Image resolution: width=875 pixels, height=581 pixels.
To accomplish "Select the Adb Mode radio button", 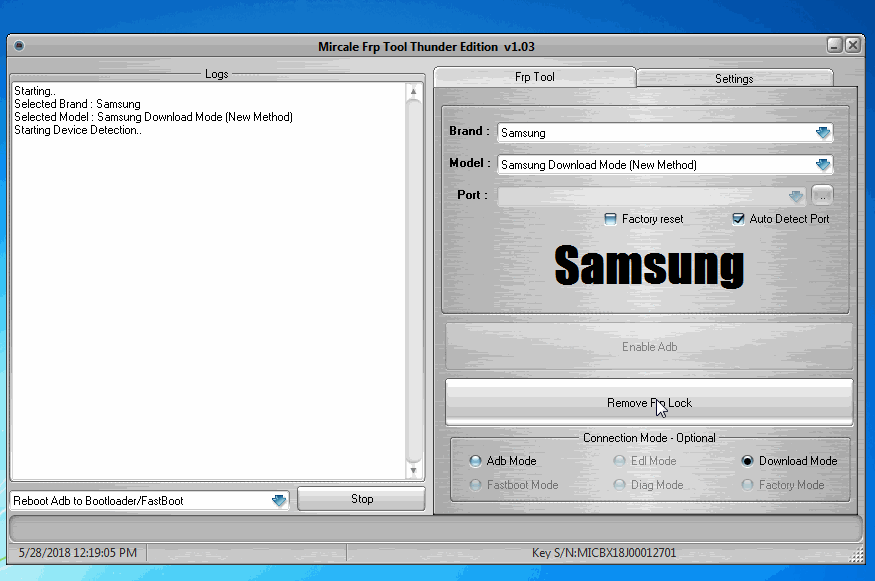I will point(475,461).
